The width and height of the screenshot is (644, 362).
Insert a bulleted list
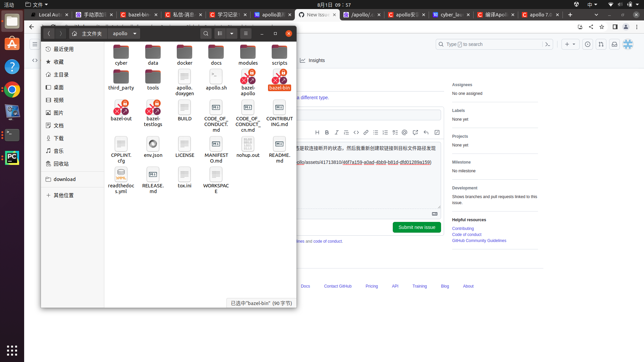375,132
